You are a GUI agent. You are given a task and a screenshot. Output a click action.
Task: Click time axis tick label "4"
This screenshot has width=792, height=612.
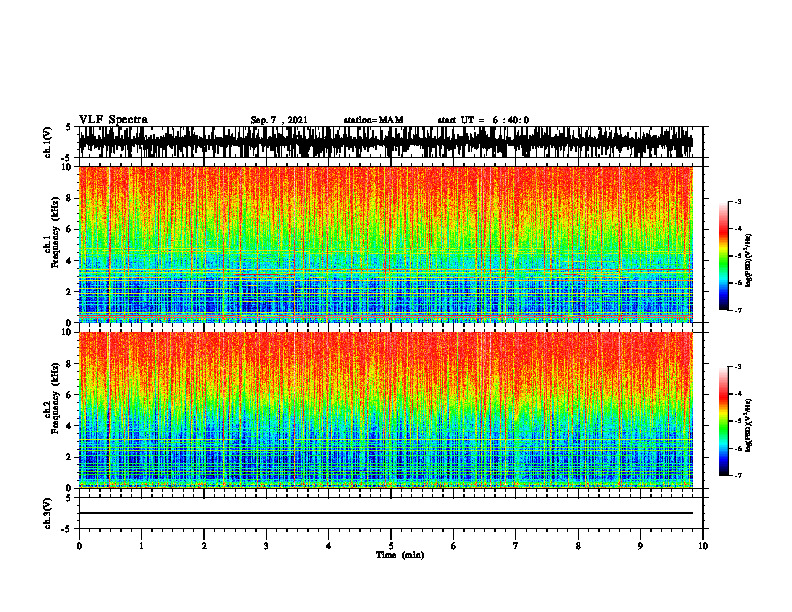click(x=329, y=546)
